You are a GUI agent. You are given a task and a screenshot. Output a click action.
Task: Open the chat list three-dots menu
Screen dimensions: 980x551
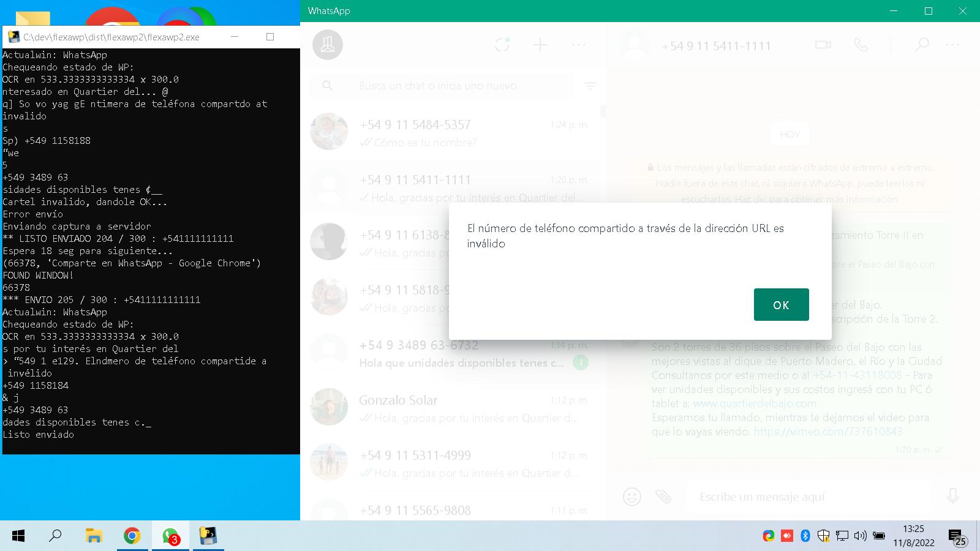tap(579, 45)
